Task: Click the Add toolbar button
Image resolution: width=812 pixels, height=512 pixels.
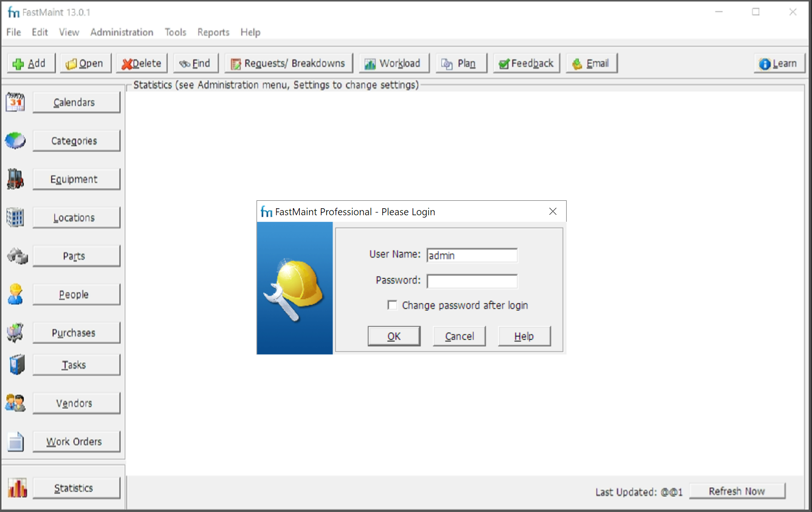Action: (31, 63)
